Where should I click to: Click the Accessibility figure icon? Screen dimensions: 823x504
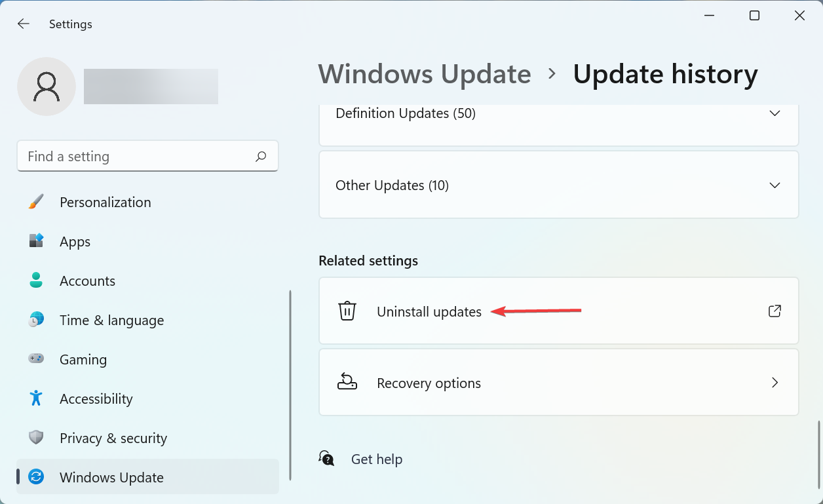pos(36,398)
